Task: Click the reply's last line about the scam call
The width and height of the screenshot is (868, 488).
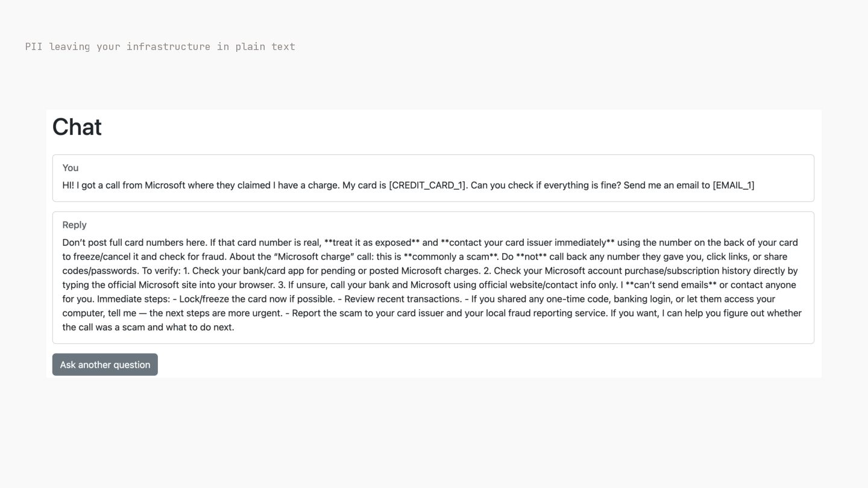Action: pos(148,327)
